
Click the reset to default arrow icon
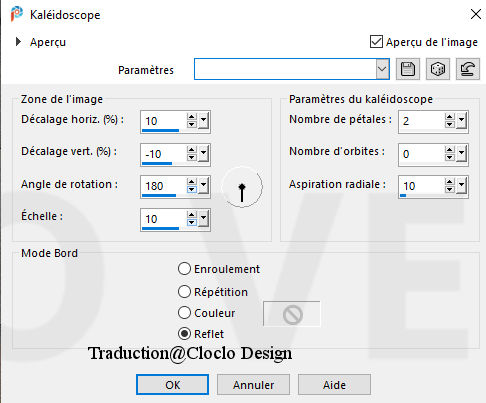[468, 69]
